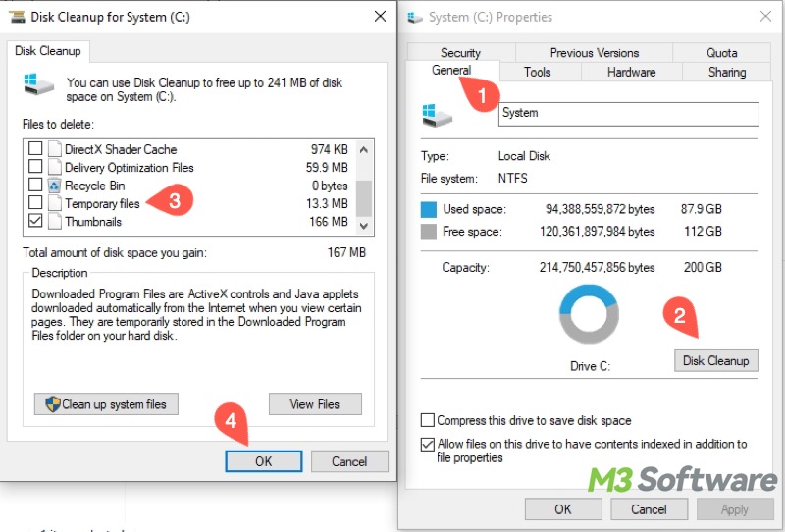Click the Delivery Optimization Files file icon

click(x=54, y=167)
